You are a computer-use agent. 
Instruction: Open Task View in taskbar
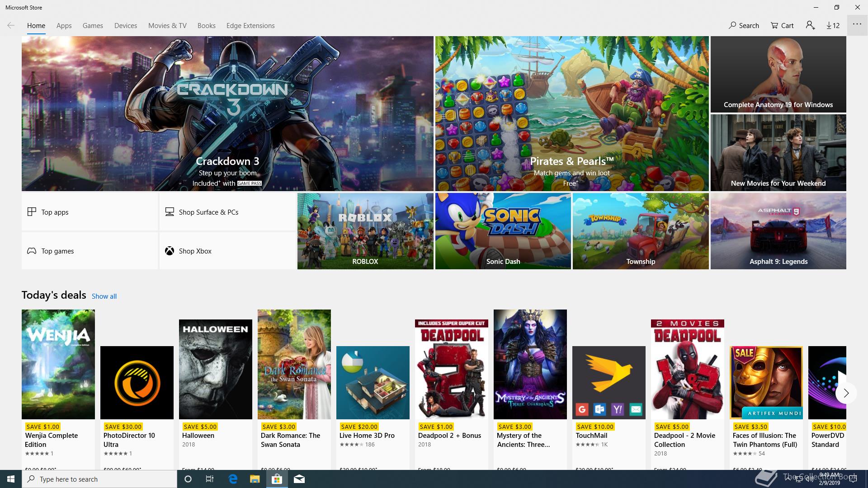point(210,479)
